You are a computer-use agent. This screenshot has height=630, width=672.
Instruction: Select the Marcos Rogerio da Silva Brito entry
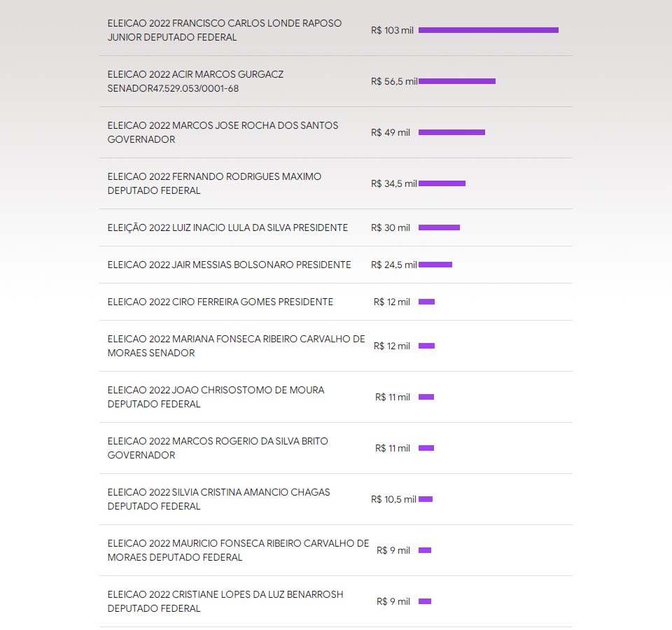[218, 448]
